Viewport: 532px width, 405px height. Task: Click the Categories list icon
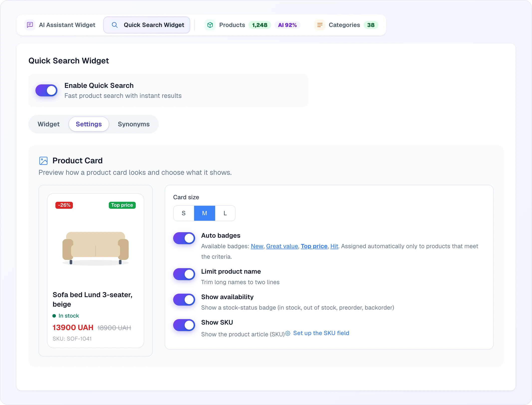point(320,25)
